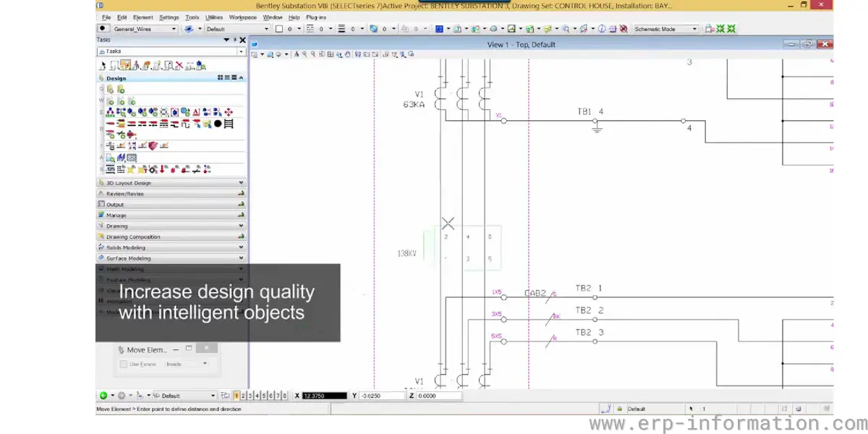Pin the Tasks panel with the pin icon
868x434 pixels.
click(234, 41)
